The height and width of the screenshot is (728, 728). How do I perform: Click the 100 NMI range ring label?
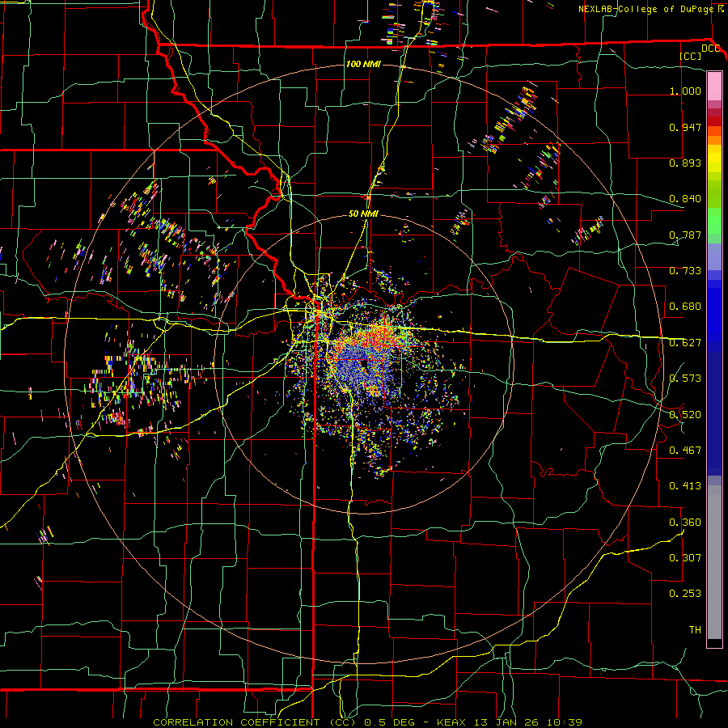point(363,64)
